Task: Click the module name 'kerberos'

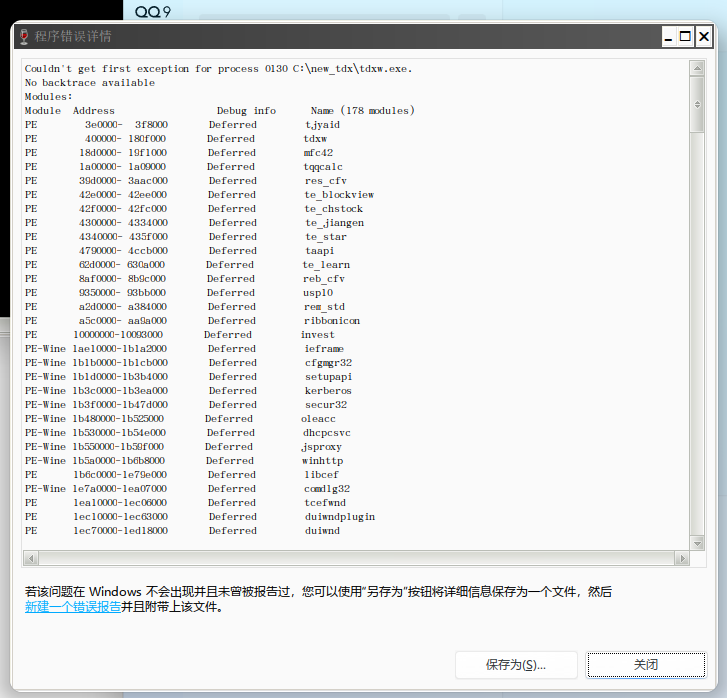Action: coord(328,391)
